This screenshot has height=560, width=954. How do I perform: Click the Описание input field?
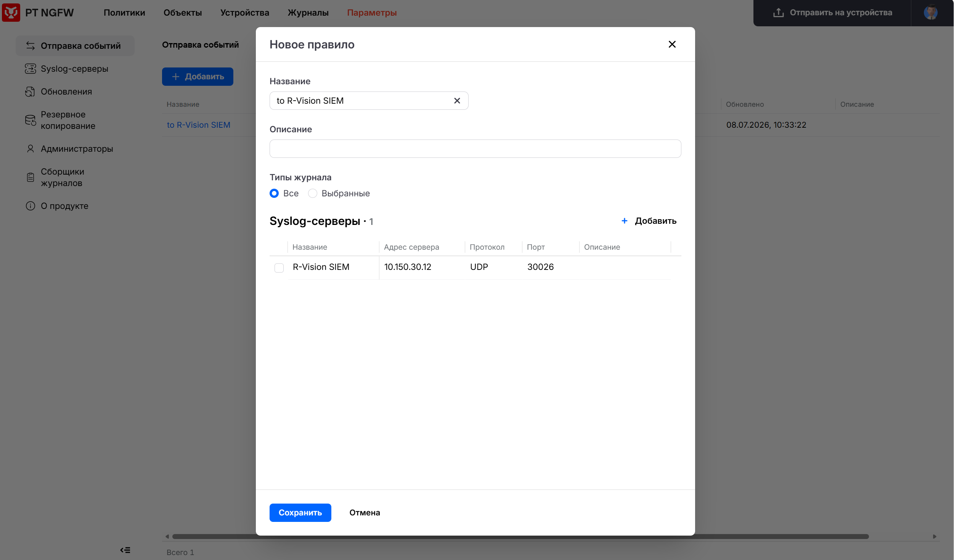pyautogui.click(x=475, y=149)
